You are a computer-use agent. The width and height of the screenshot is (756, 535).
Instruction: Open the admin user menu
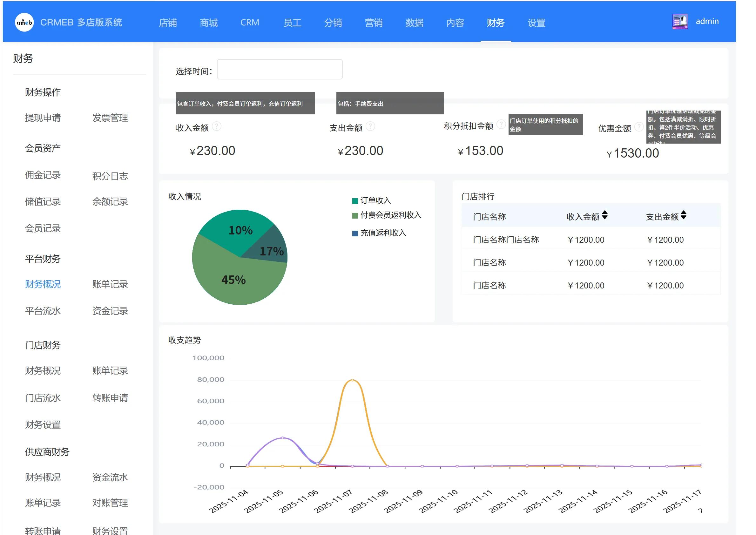click(x=707, y=21)
